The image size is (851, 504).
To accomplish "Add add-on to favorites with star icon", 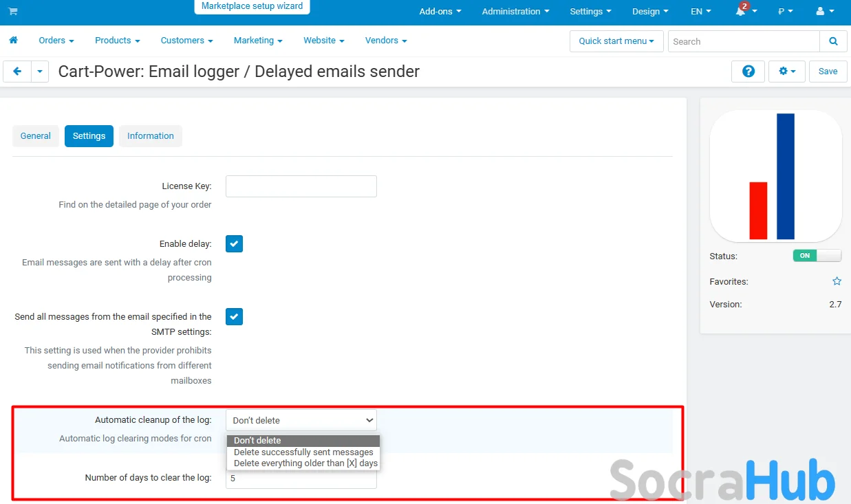I will (837, 281).
